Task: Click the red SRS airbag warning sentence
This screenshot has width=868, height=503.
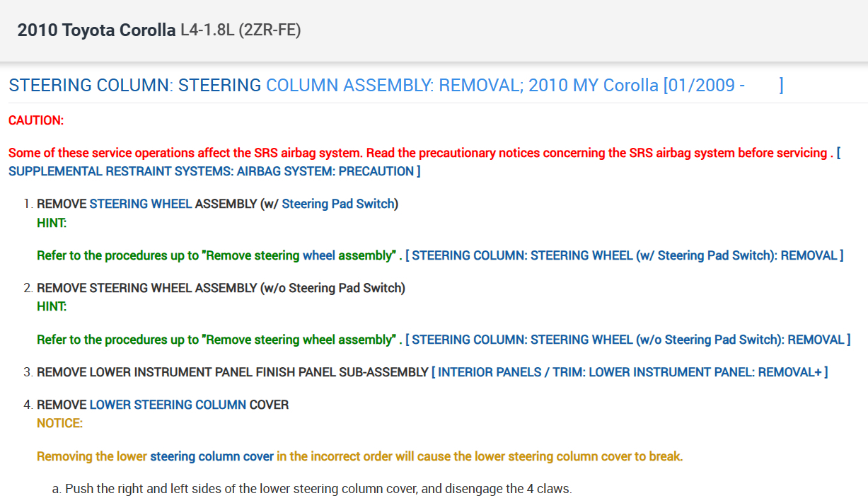Action: pos(417,153)
